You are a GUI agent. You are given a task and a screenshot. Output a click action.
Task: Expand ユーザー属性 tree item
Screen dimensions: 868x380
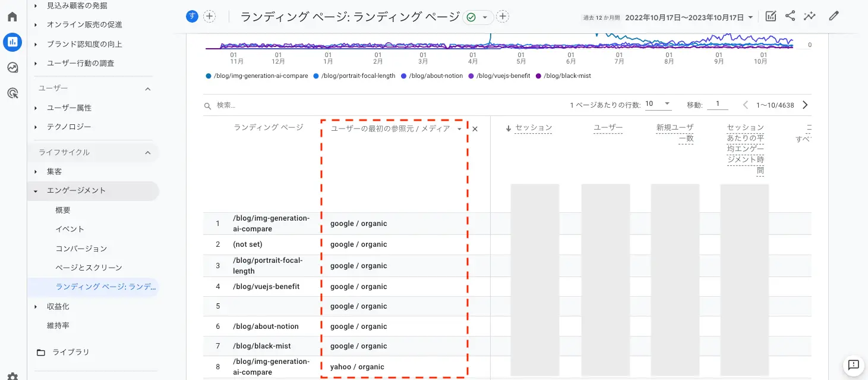(36, 108)
